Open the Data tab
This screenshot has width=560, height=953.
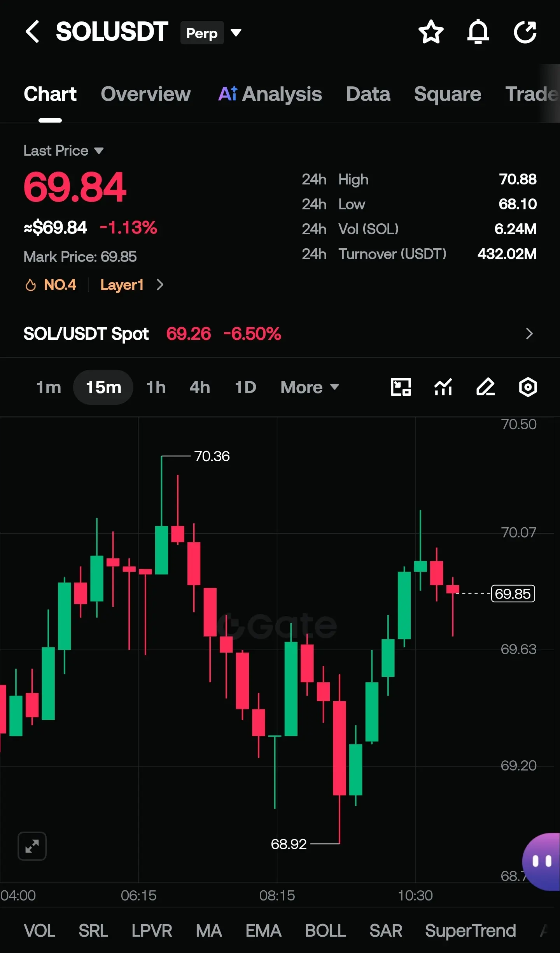click(x=368, y=94)
